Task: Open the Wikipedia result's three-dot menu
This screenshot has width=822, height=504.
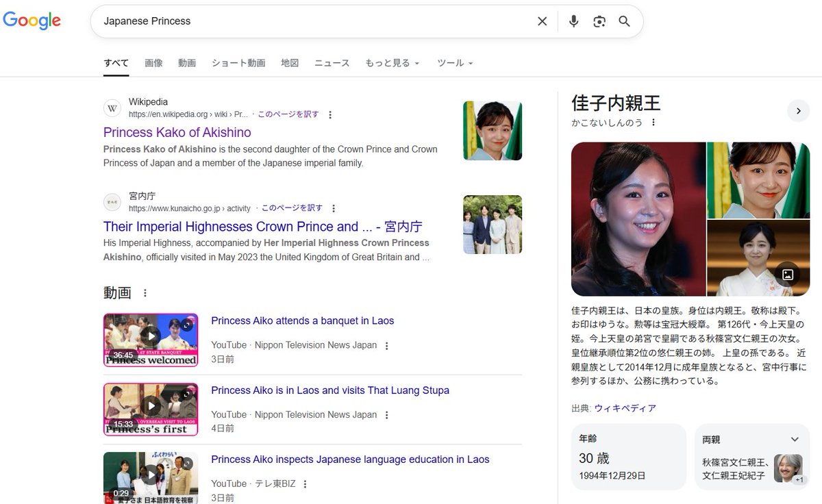Action: [x=330, y=115]
